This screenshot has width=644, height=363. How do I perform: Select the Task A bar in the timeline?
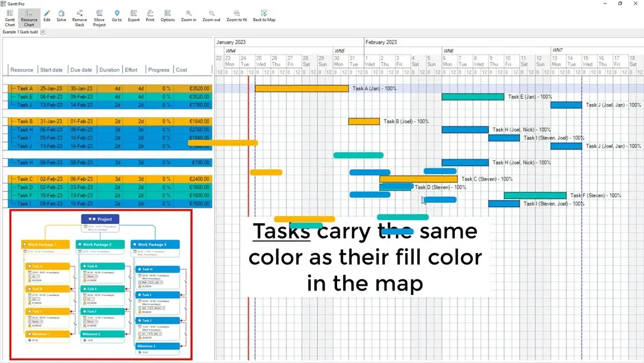pyautogui.click(x=303, y=88)
